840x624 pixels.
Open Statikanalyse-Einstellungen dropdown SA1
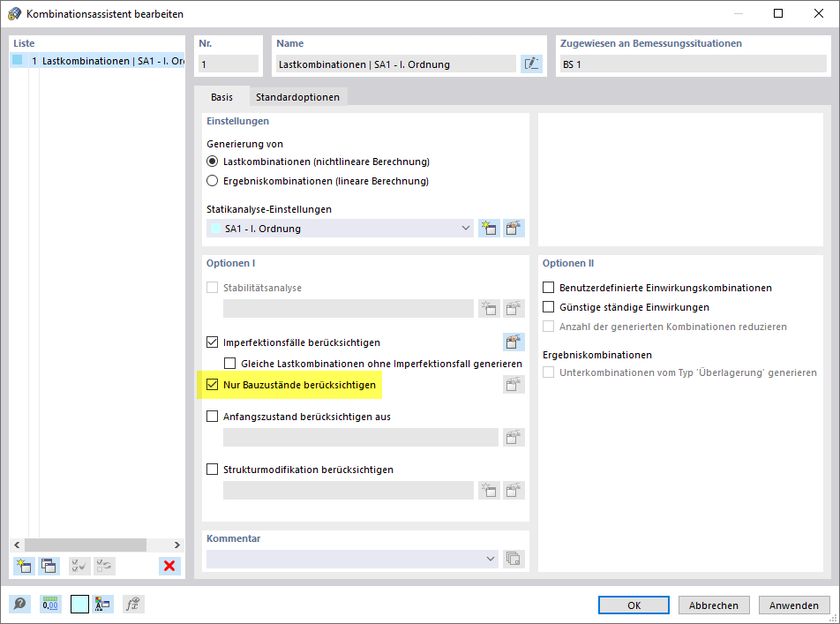coord(340,229)
